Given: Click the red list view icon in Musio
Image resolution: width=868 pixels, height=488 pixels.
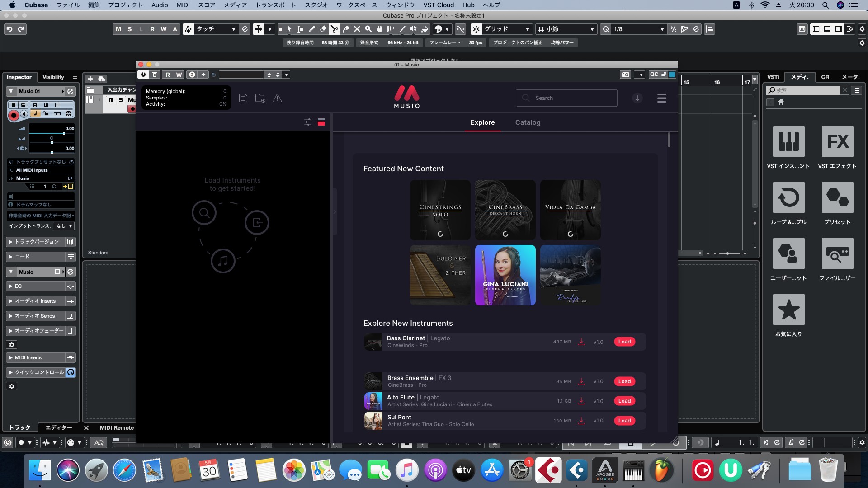Looking at the screenshot, I should click(321, 122).
